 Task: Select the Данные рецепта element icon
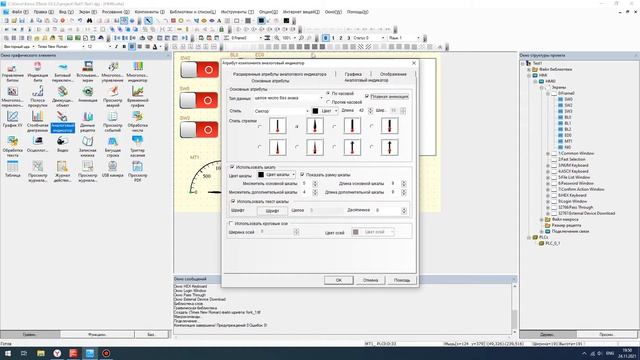pos(87,121)
